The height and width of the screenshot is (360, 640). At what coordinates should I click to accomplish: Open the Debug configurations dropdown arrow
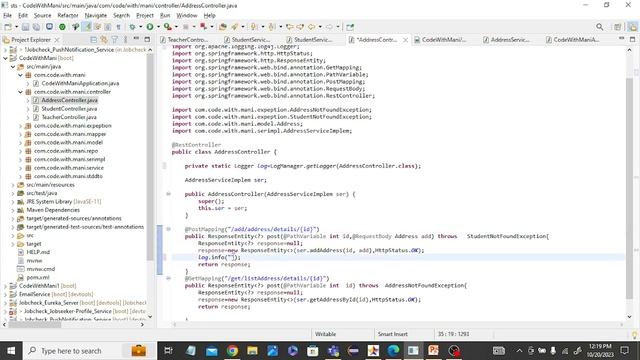pos(140,27)
